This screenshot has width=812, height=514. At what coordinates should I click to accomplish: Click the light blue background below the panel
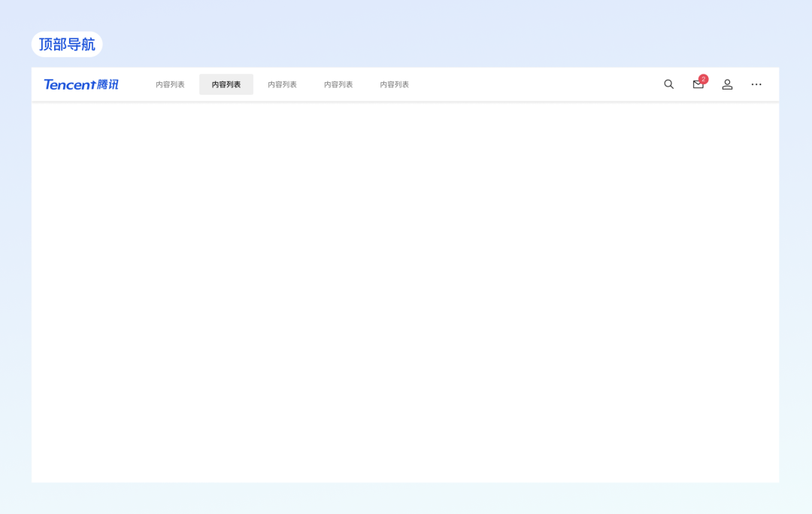406,498
